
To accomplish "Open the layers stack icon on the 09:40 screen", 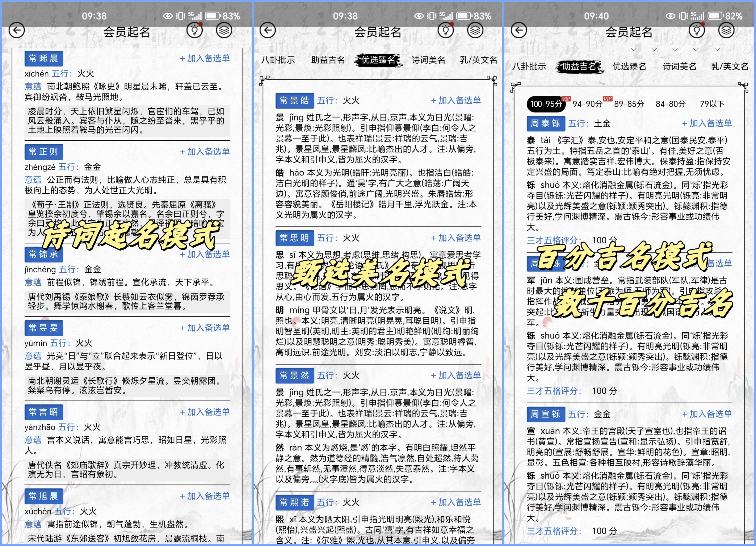I will coord(726,30).
